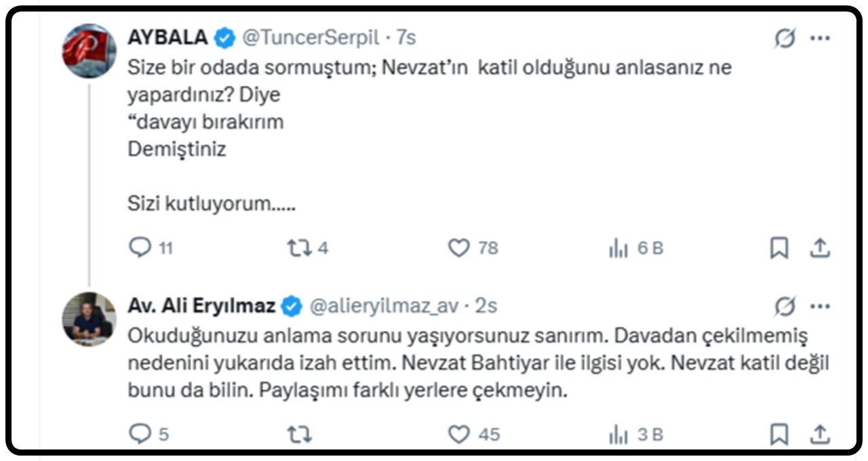The image size is (868, 461).
Task: Share AYBALA's tweet
Action: (820, 249)
